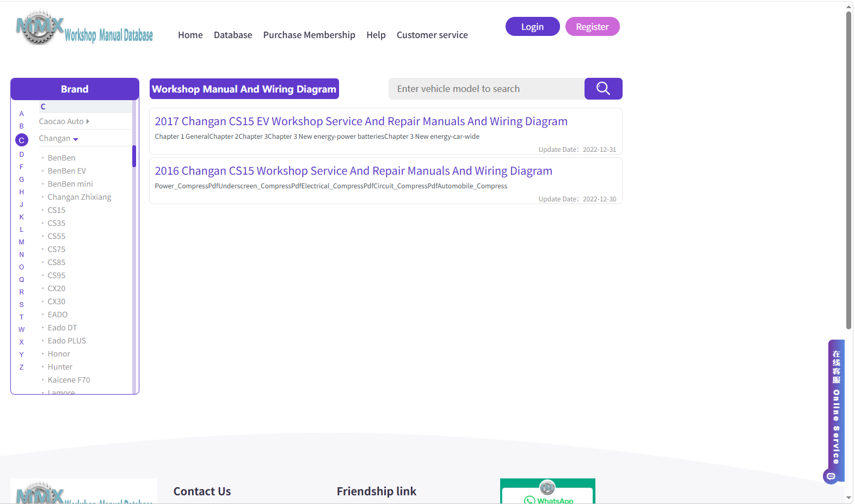The width and height of the screenshot is (855, 504).
Task: Open the CS55 model
Action: (57, 236)
